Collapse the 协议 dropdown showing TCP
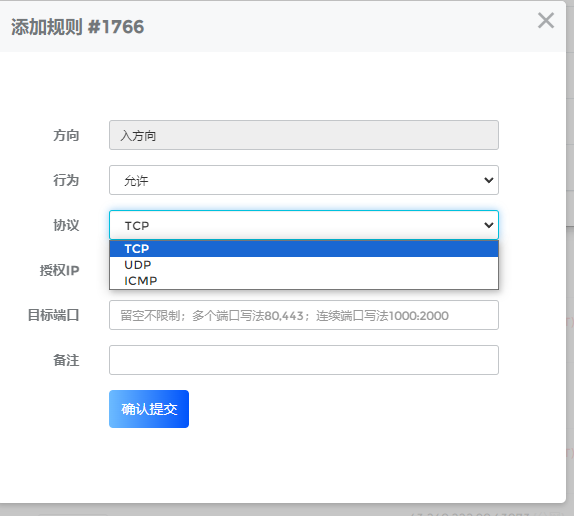Screen dimensions: 574x516 304,225
